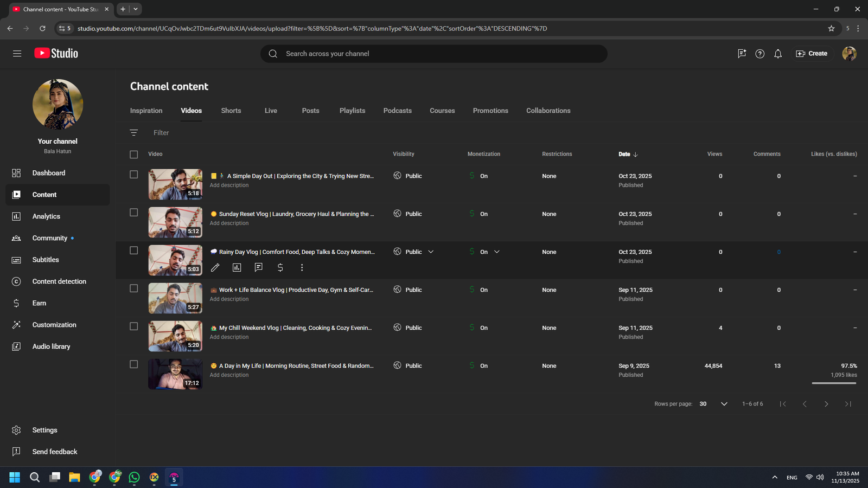The height and width of the screenshot is (488, 868).
Task: Expand the Rows per page dropdown
Action: click(724, 404)
